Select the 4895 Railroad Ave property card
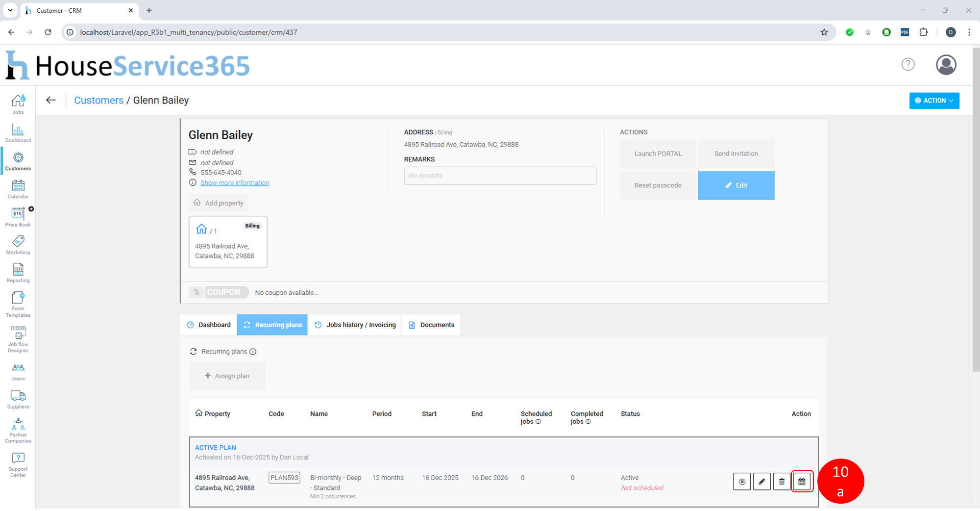The width and height of the screenshot is (980, 511). click(x=228, y=242)
